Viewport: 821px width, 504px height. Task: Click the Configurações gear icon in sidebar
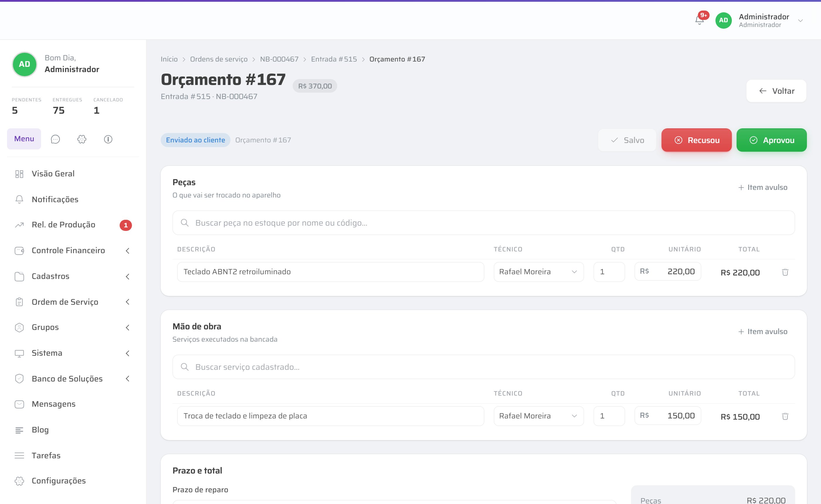[19, 481]
